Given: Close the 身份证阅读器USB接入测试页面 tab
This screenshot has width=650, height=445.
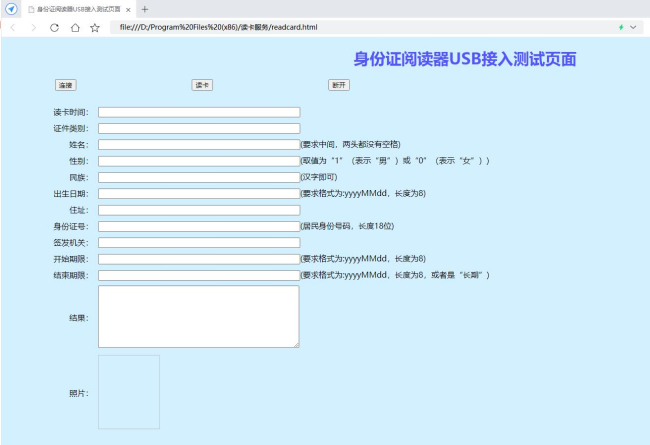Looking at the screenshot, I should click(128, 9).
